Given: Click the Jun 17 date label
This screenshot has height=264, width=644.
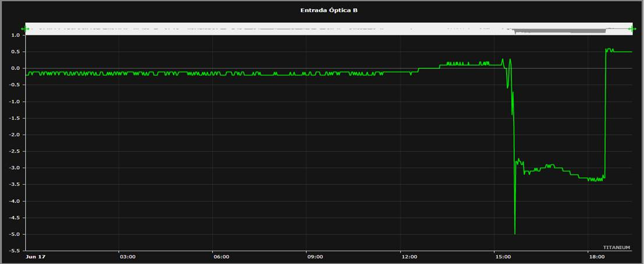Looking at the screenshot, I should coord(36,257).
